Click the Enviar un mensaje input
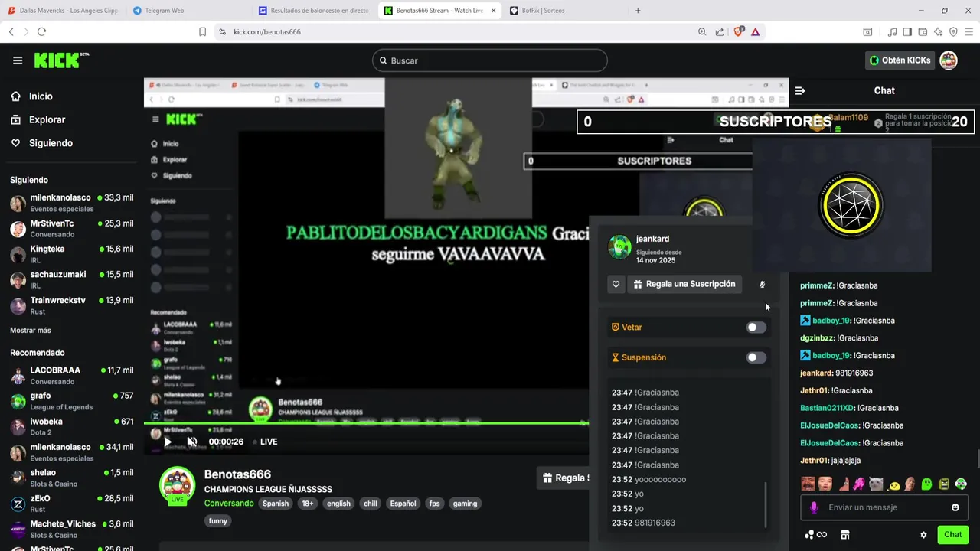This screenshot has height=551, width=980. [884, 507]
